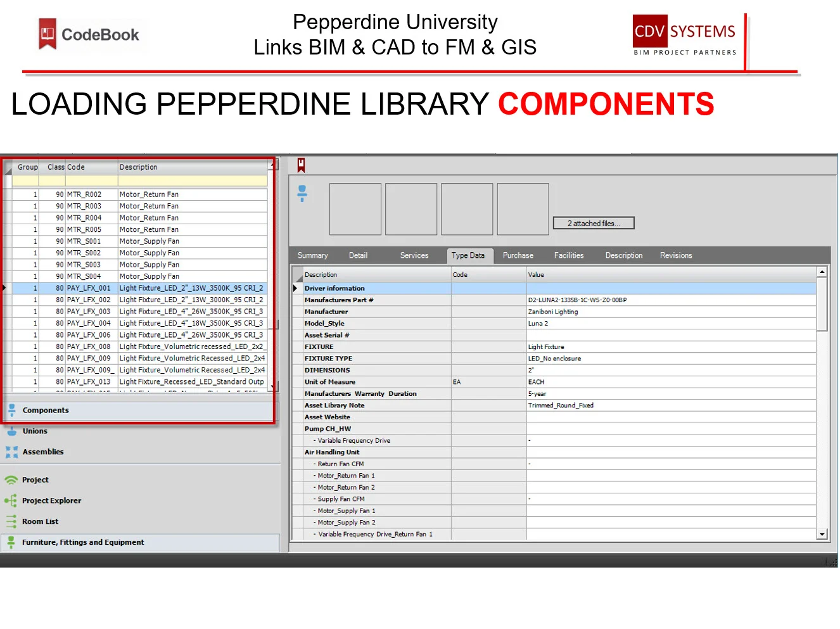Viewport: 840px width, 629px height.
Task: Click the Components panel icon
Action: point(11,410)
